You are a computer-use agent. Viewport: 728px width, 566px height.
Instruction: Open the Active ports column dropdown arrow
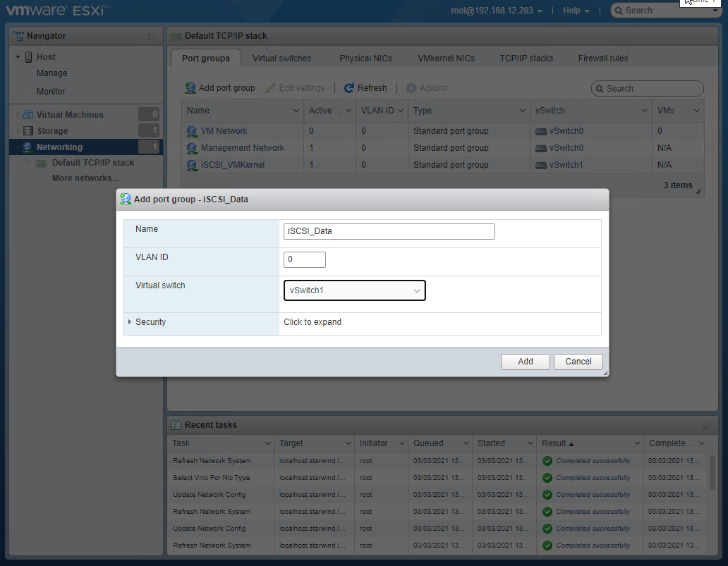pyautogui.click(x=348, y=111)
